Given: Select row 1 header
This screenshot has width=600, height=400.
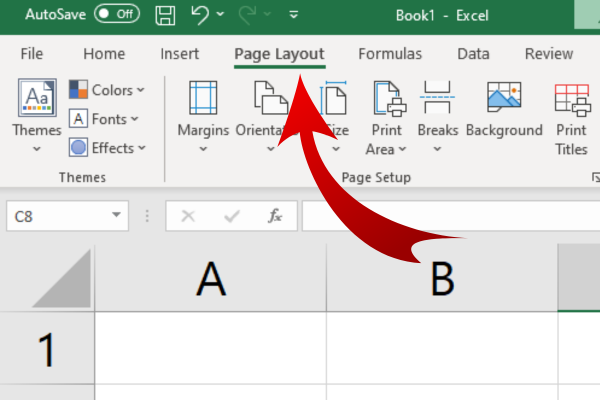Looking at the screenshot, I should [x=47, y=348].
